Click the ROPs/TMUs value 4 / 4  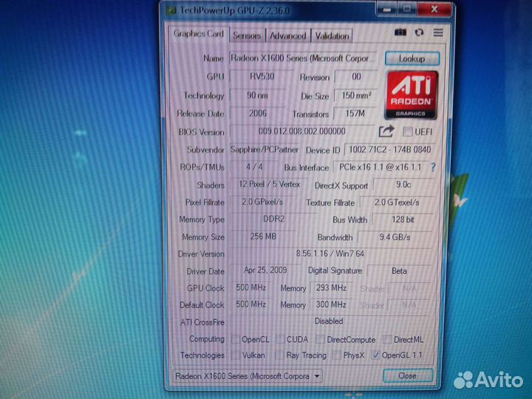click(254, 166)
